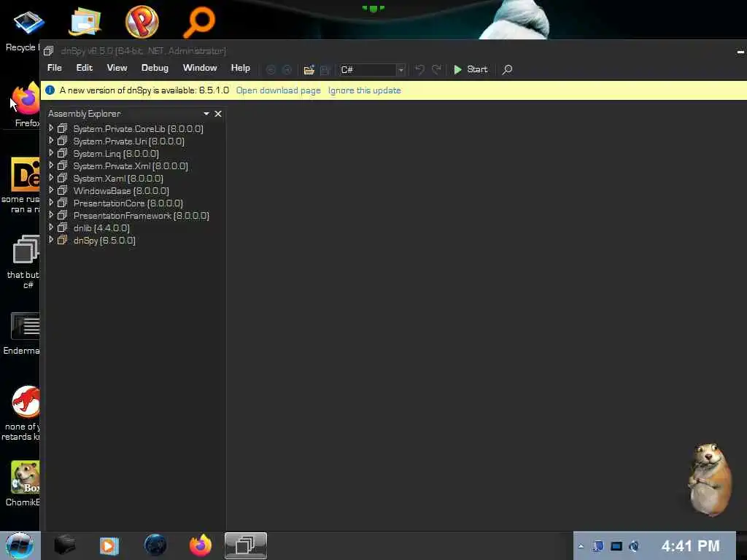
Task: Click the assembly icon beside dnSpy (6.5.0.0)
Action: point(62,240)
